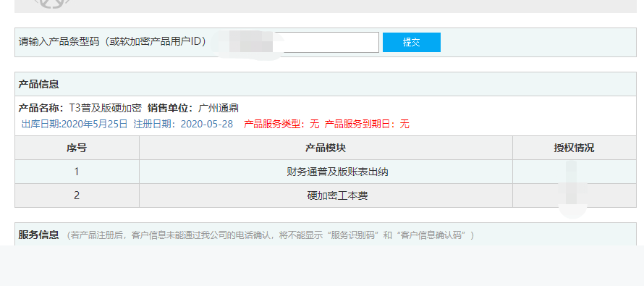Image resolution: width=644 pixels, height=286 pixels.
Task: Click the 序号 column header
Action: [x=77, y=148]
